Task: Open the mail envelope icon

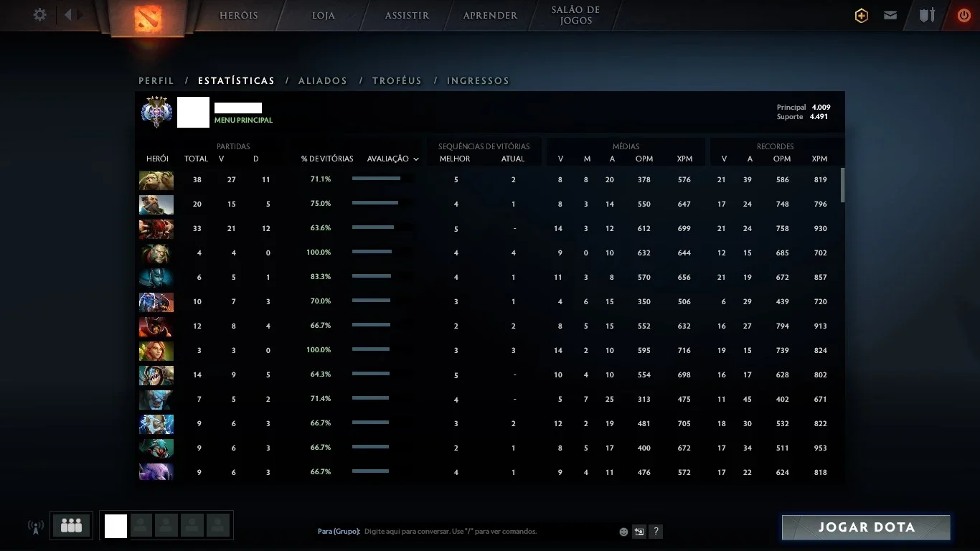Action: click(x=890, y=15)
